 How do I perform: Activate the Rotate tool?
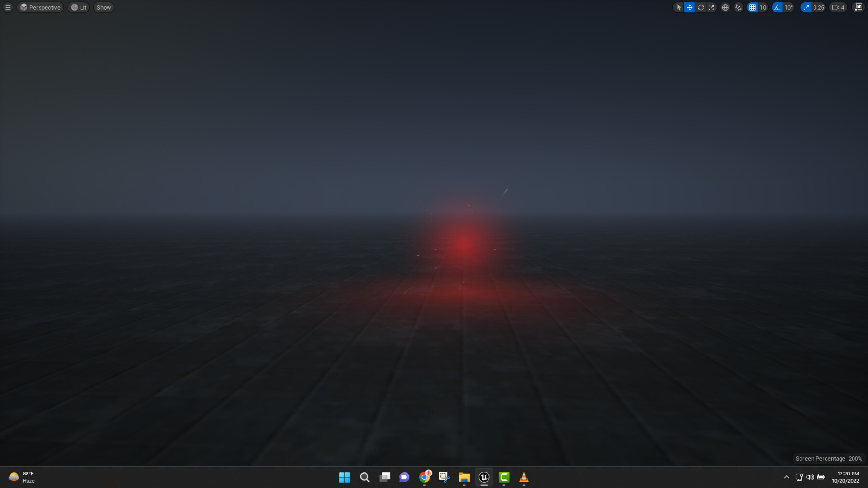tap(701, 7)
